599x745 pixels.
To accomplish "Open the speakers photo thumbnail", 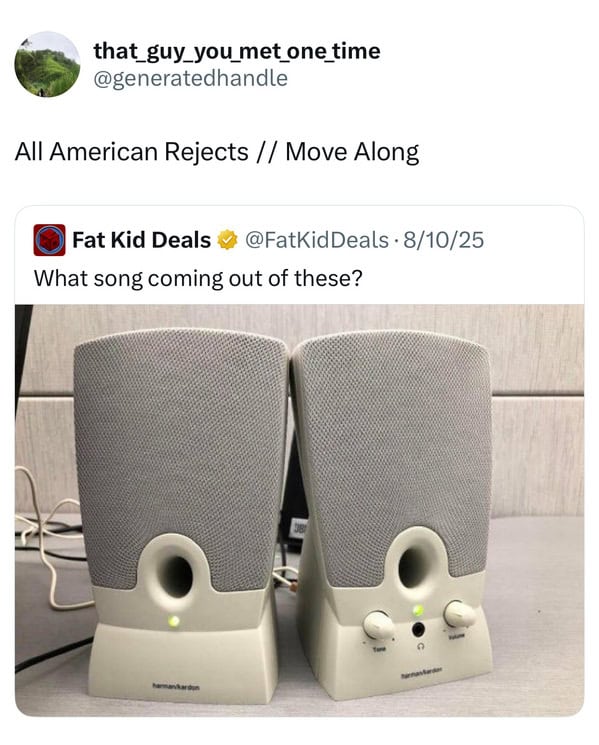I will (x=299, y=510).
